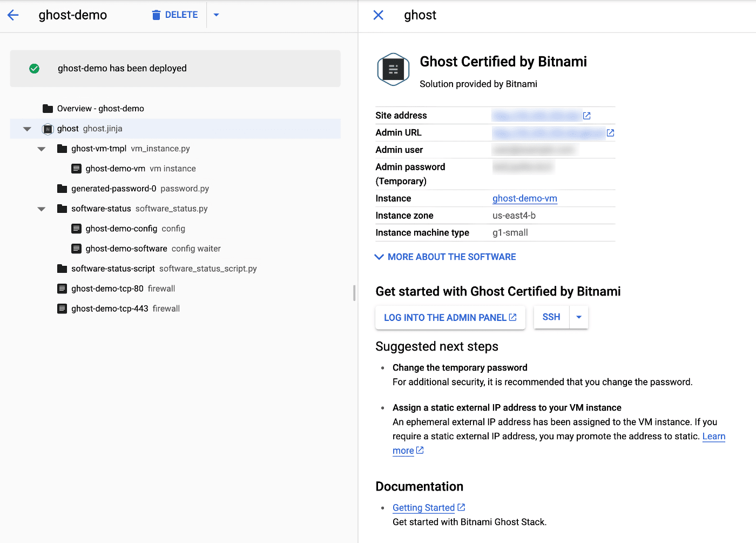The image size is (756, 543).
Task: Go back using the left arrow icon
Action: (x=13, y=15)
